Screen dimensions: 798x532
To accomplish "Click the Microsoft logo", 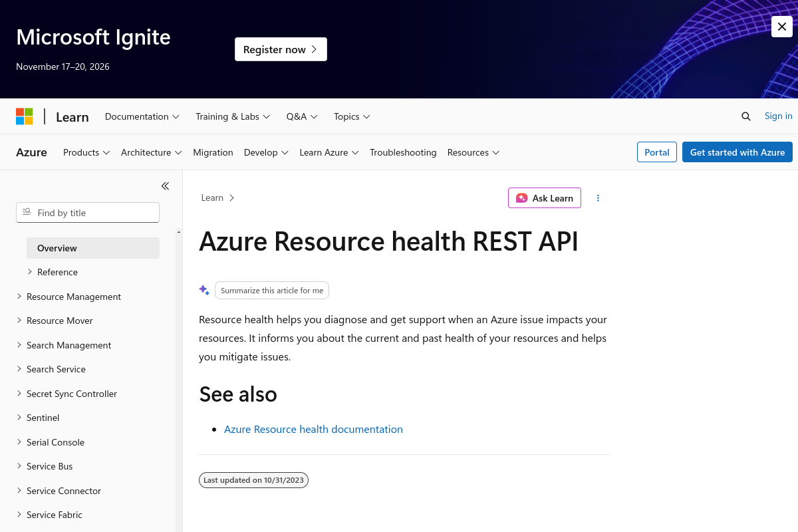I will click(x=25, y=116).
